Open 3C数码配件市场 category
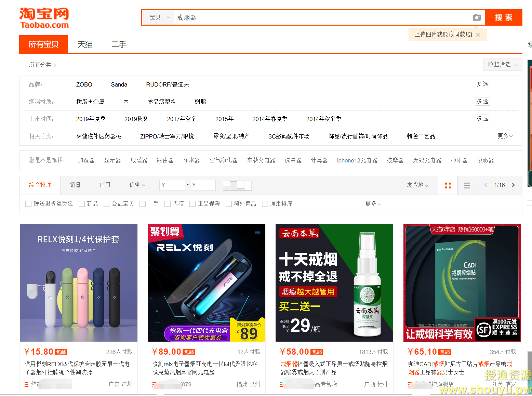Screen dimensions: 532x396 coord(289,136)
